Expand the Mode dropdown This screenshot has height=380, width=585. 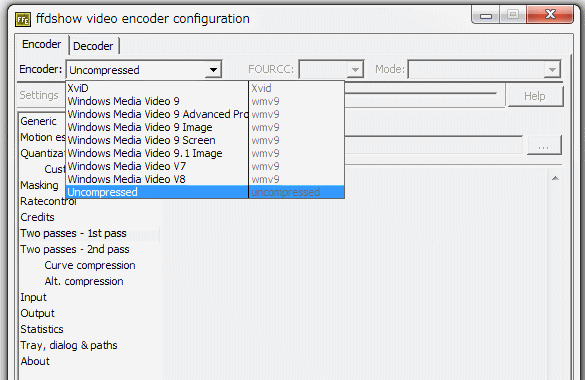552,69
